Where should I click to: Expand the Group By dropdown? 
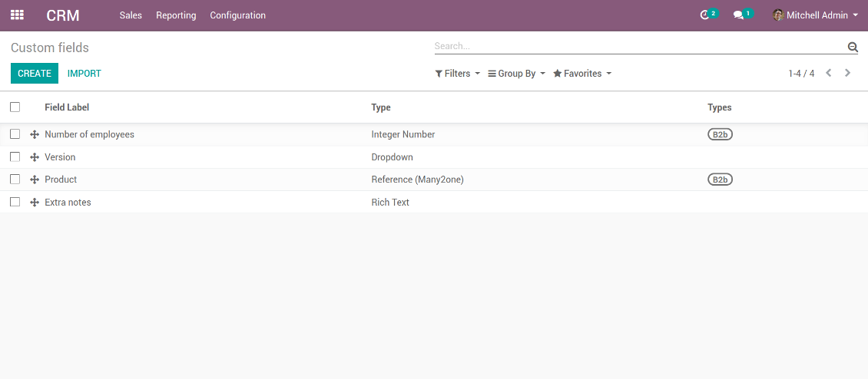[x=516, y=74]
